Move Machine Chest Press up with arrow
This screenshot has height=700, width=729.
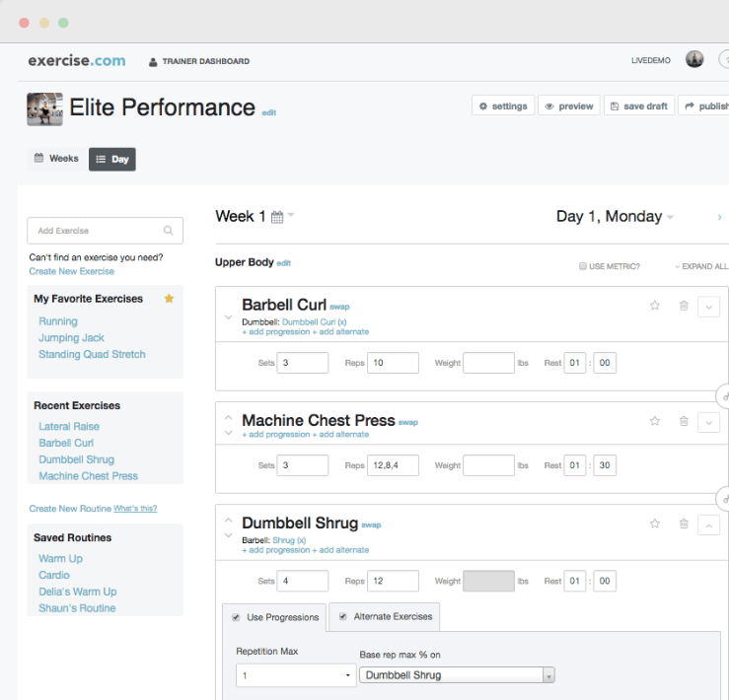pyautogui.click(x=228, y=417)
